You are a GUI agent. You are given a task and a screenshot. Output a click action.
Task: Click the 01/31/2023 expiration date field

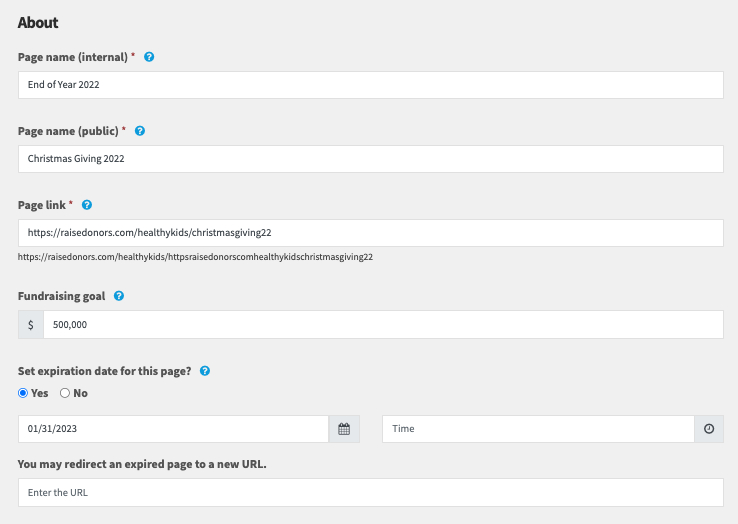coord(173,429)
